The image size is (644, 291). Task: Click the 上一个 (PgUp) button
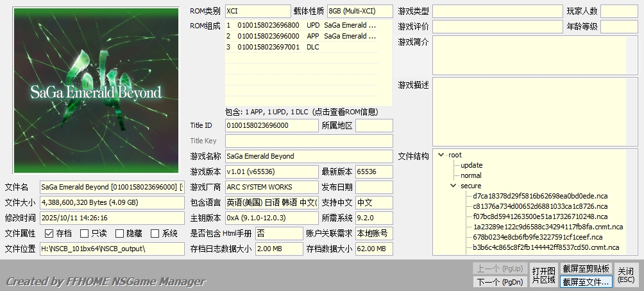click(x=499, y=269)
